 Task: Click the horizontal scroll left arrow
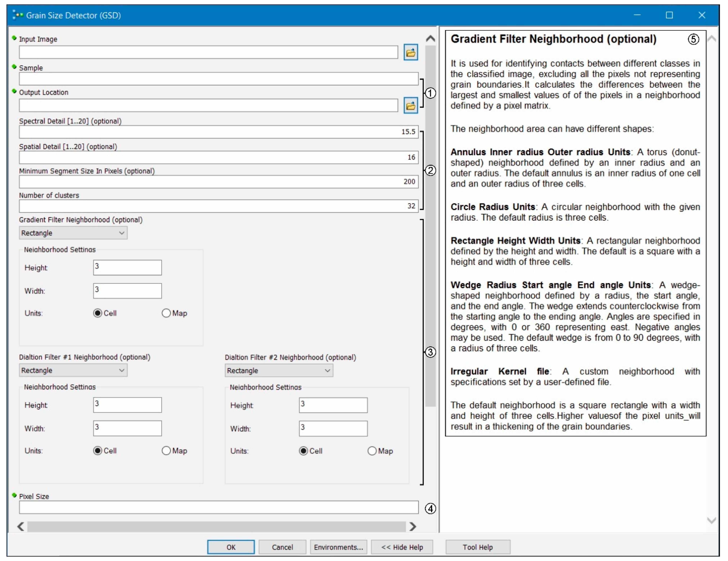point(21,526)
